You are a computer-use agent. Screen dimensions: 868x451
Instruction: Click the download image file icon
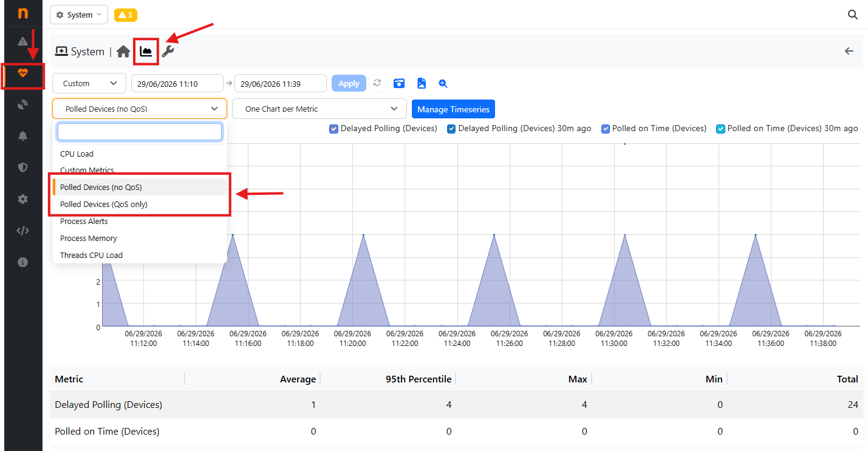[421, 83]
